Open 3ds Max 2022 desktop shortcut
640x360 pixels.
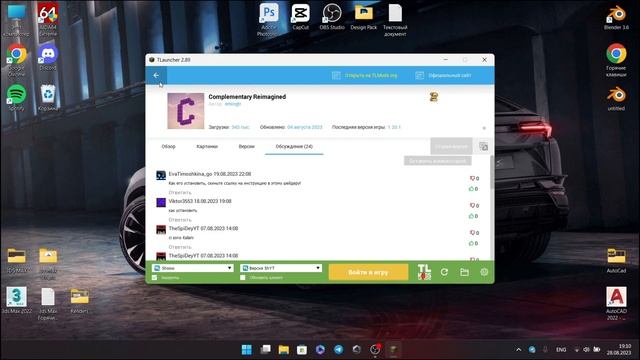click(16, 300)
